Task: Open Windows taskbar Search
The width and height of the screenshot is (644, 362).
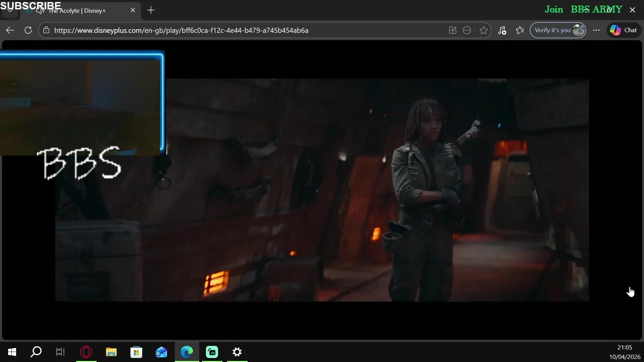Action: click(x=36, y=352)
